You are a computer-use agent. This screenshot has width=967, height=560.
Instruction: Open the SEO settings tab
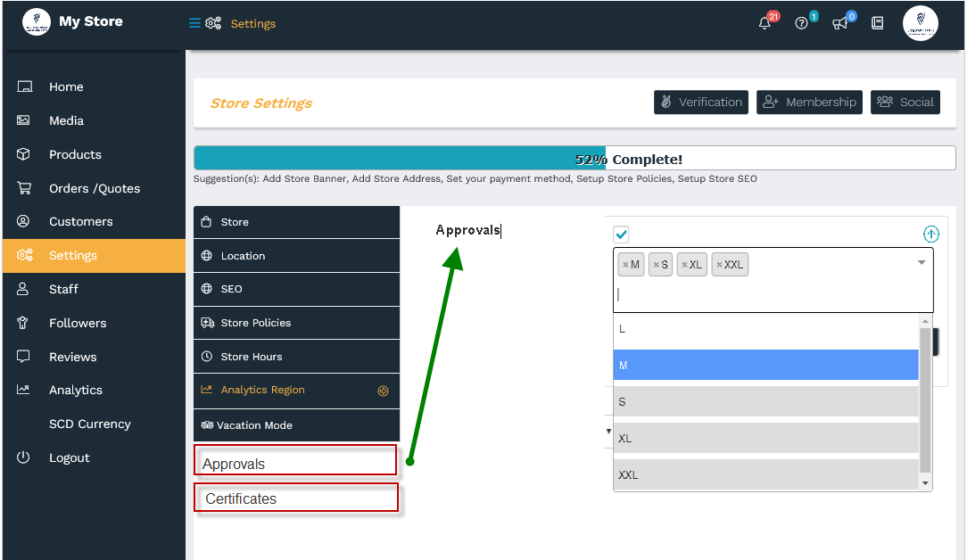pyautogui.click(x=297, y=289)
